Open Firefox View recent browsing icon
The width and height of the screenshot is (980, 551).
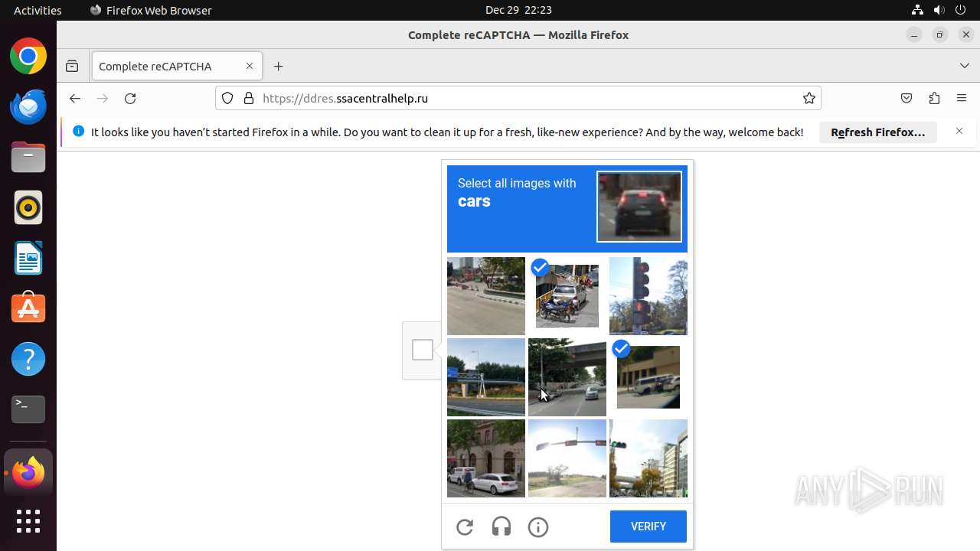[x=72, y=67]
